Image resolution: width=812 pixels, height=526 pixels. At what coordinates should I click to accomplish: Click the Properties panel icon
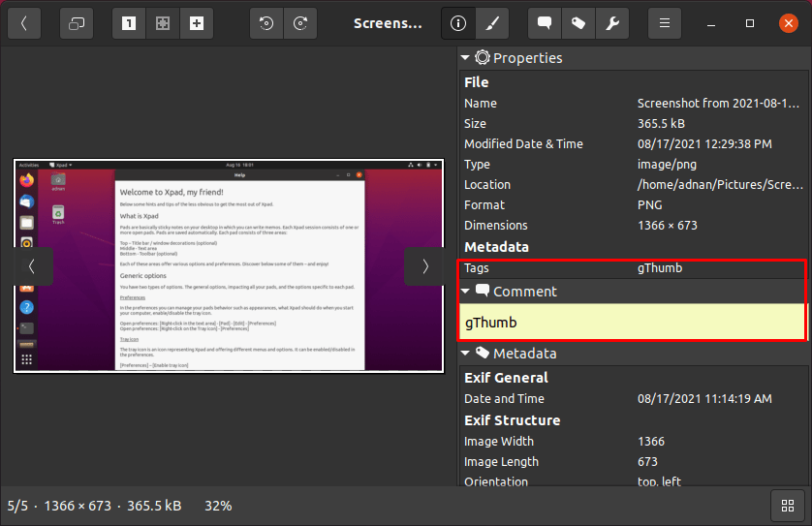point(483,57)
